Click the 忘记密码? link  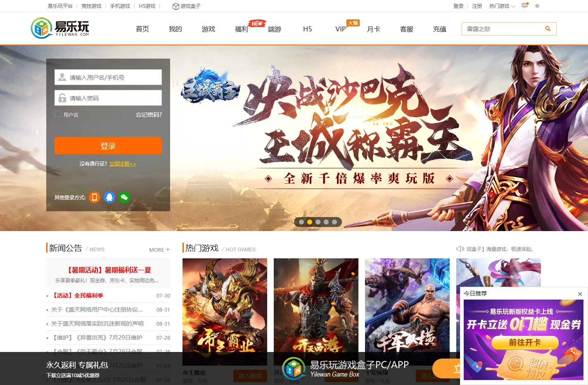coord(149,115)
